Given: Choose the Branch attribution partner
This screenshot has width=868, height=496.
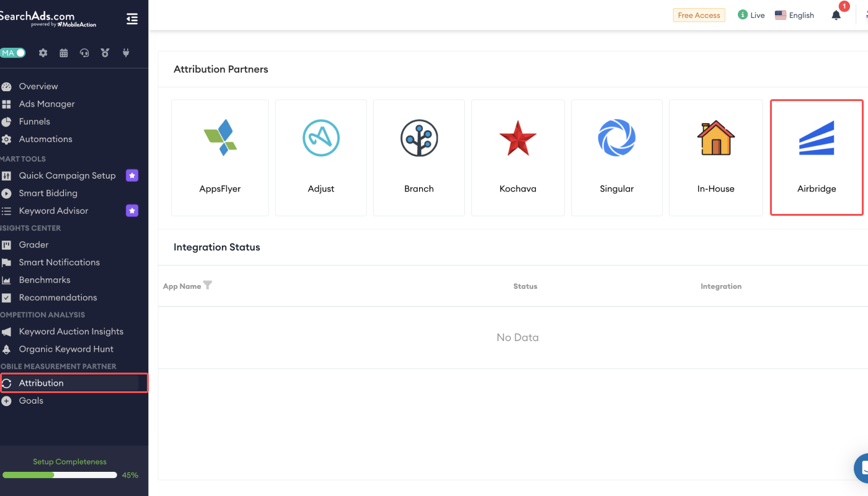Looking at the screenshot, I should click(419, 158).
